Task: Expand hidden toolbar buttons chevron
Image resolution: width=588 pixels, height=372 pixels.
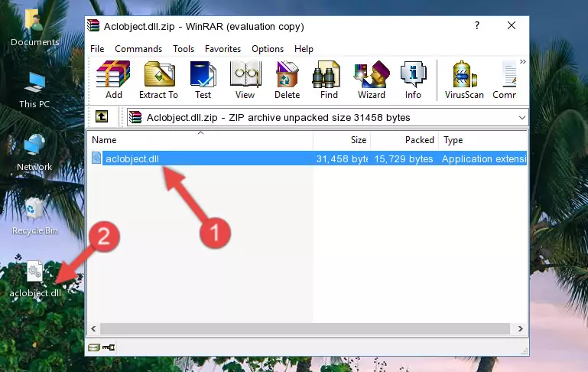Action: click(x=523, y=61)
